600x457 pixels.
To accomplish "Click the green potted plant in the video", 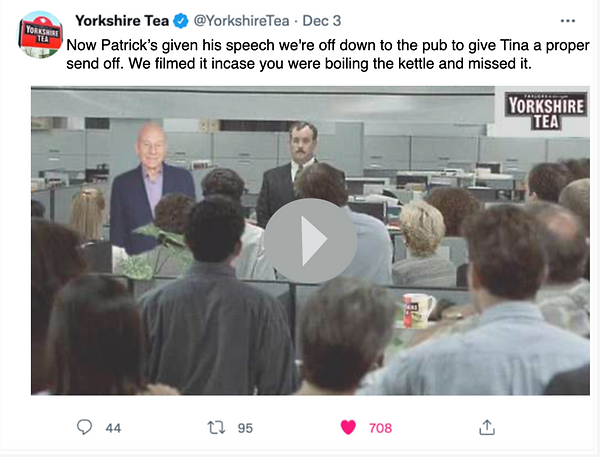I will pos(153,253).
